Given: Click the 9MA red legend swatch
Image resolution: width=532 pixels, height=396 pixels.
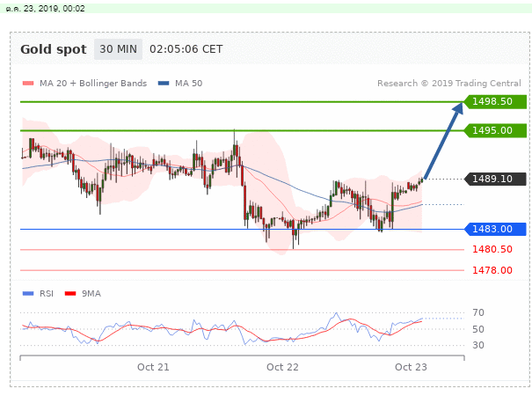Looking at the screenshot, I should pos(70,293).
